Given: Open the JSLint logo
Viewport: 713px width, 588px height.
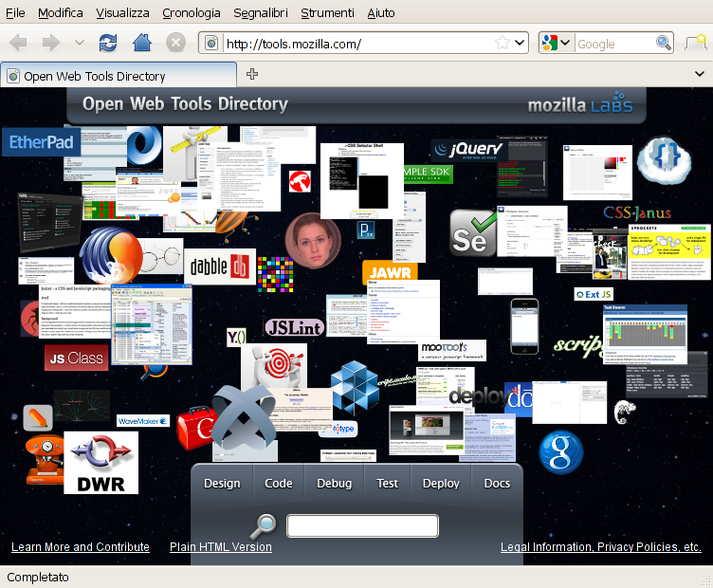Looking at the screenshot, I should tap(294, 327).
